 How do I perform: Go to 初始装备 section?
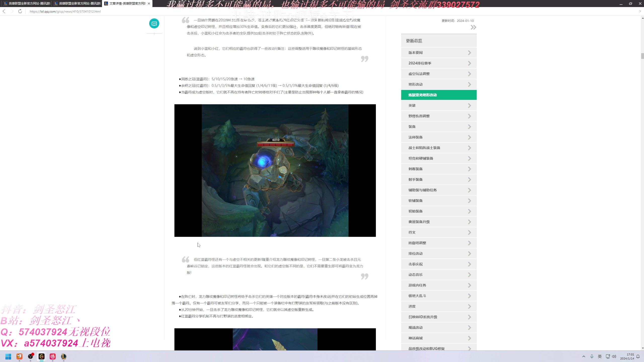click(x=439, y=211)
